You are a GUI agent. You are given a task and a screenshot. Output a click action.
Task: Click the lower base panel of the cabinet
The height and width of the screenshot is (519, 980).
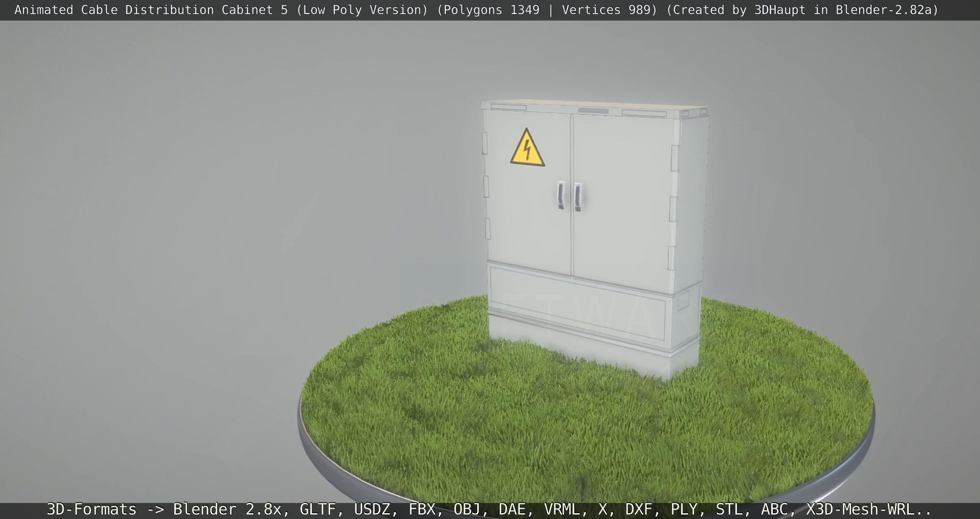pos(578,304)
